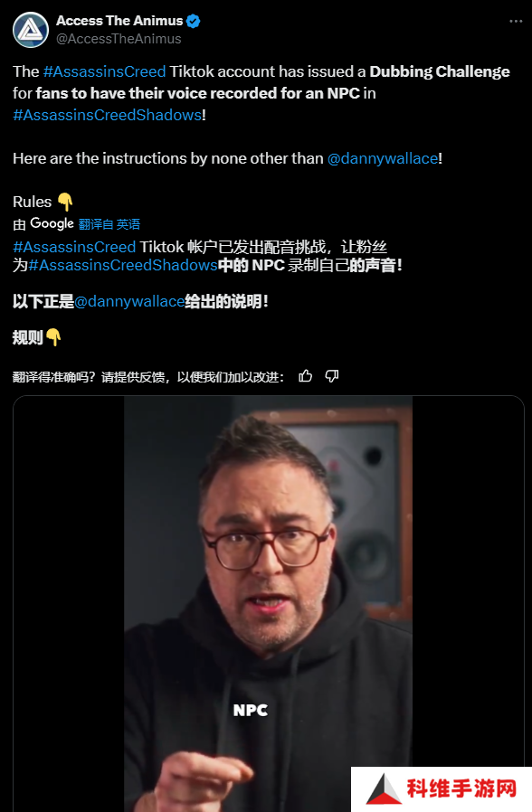The image size is (532, 812).
Task: Click the Google logo in the translation credit
Action: [52, 223]
